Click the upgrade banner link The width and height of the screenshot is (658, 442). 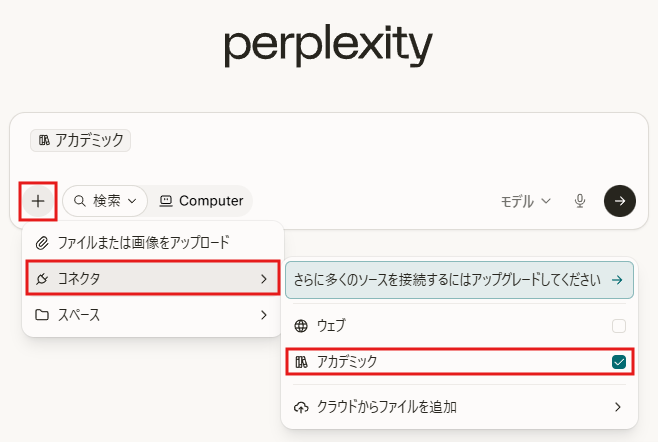459,280
